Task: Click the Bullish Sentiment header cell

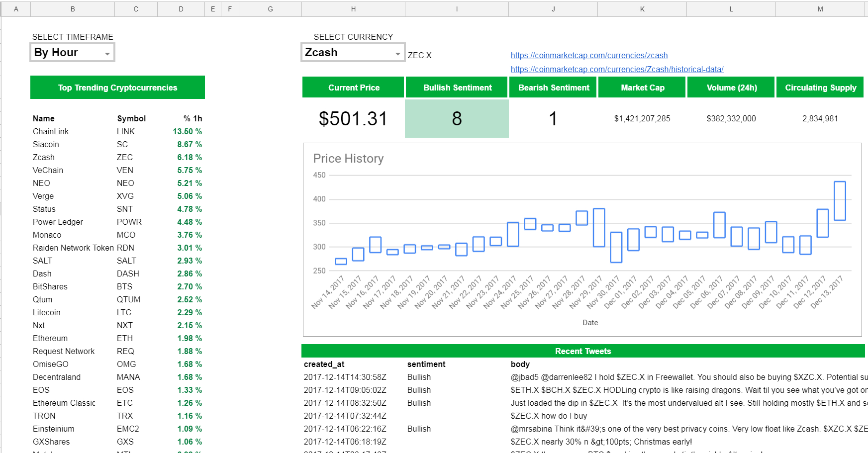Action: (457, 88)
